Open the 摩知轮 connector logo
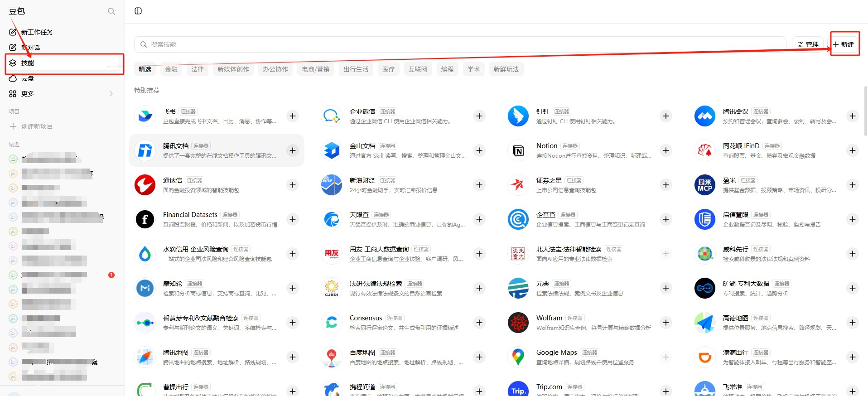The image size is (868, 396). click(x=145, y=288)
